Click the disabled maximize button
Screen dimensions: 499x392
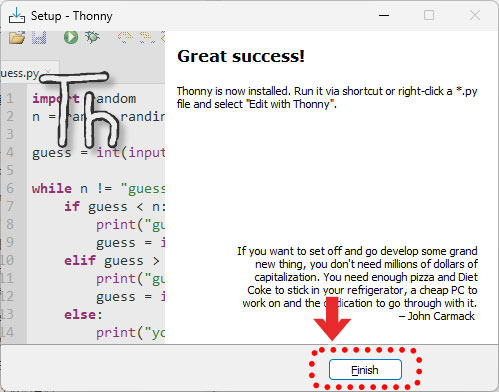click(429, 15)
